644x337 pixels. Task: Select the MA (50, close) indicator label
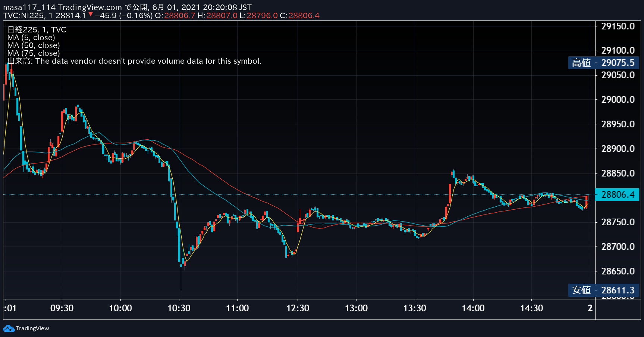(34, 45)
